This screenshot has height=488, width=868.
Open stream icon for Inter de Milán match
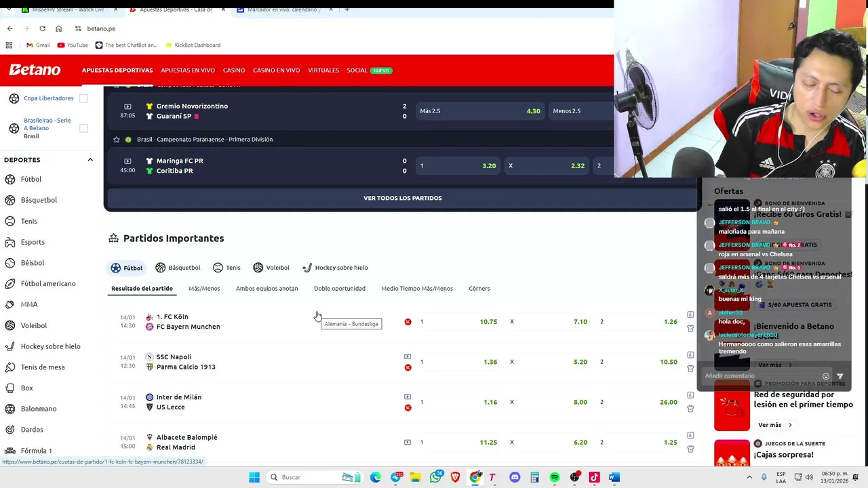click(x=408, y=396)
